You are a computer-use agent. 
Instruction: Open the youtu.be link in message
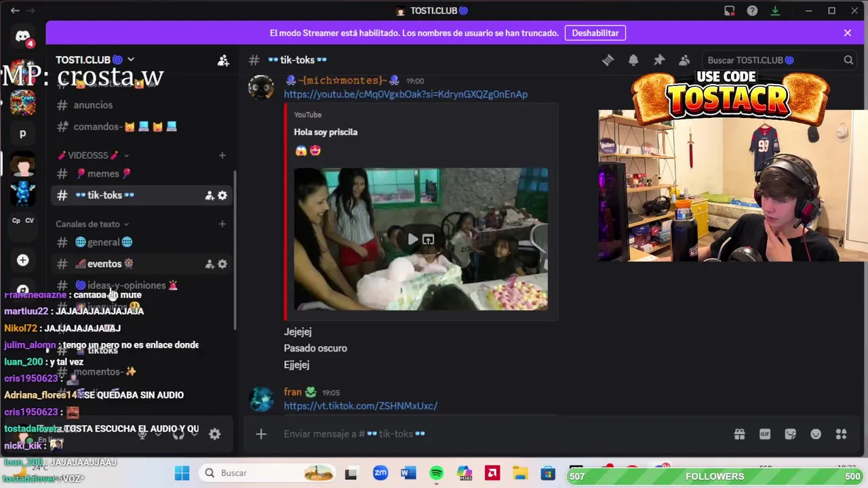pos(406,94)
